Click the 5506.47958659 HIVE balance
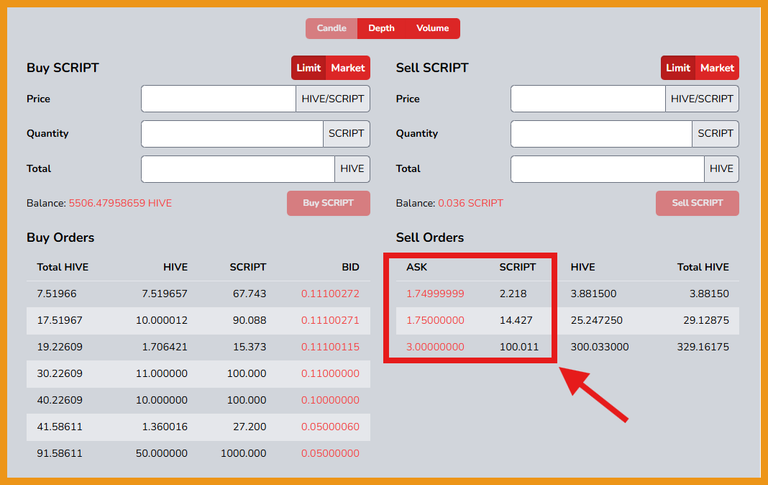The height and width of the screenshot is (485, 768). click(x=120, y=203)
